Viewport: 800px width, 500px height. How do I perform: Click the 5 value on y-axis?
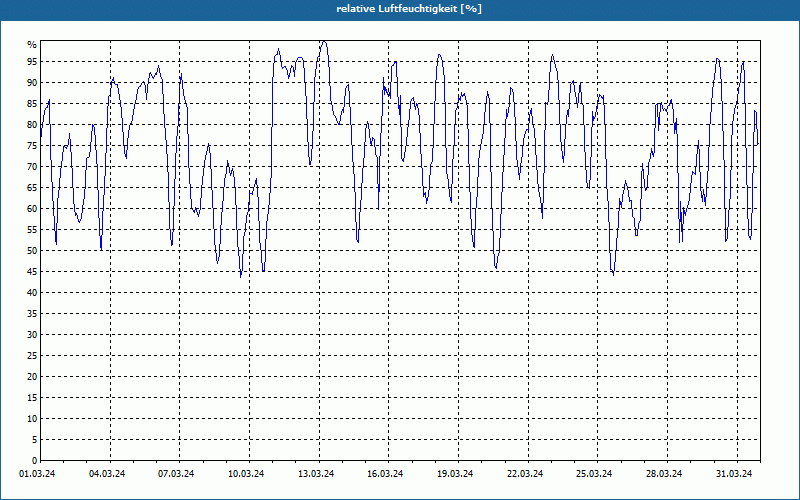(35, 440)
